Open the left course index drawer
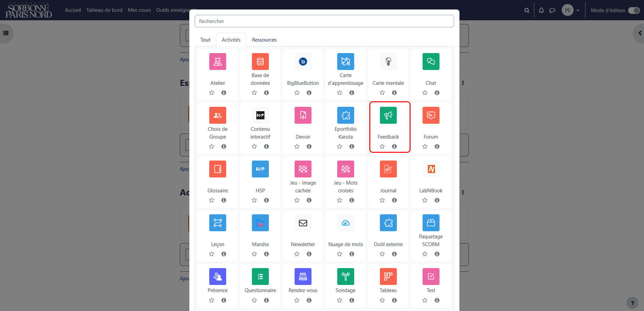 click(6, 33)
